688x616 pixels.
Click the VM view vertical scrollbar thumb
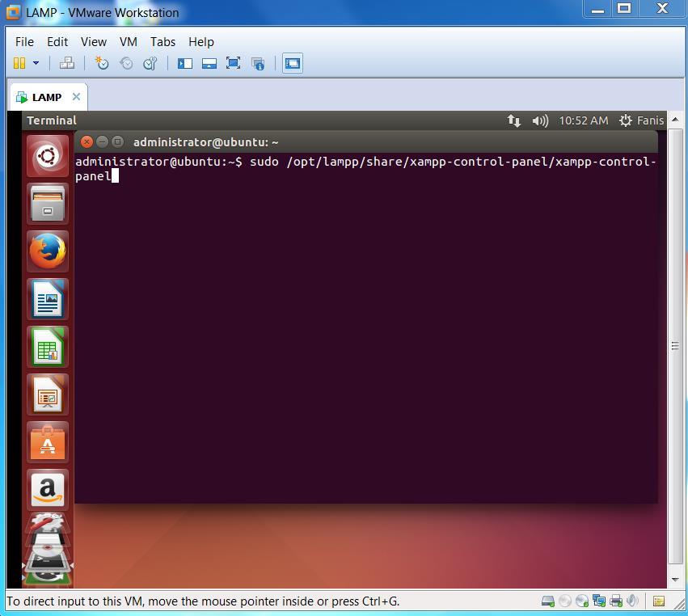coord(675,346)
